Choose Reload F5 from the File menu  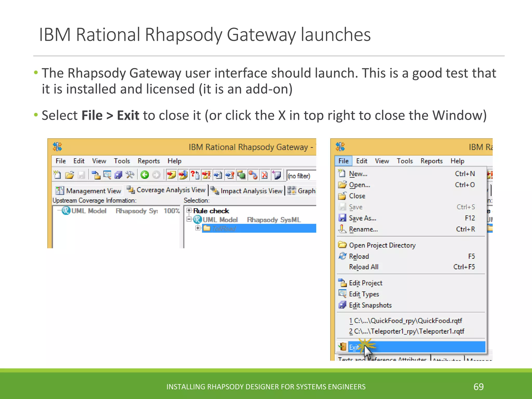411,256
